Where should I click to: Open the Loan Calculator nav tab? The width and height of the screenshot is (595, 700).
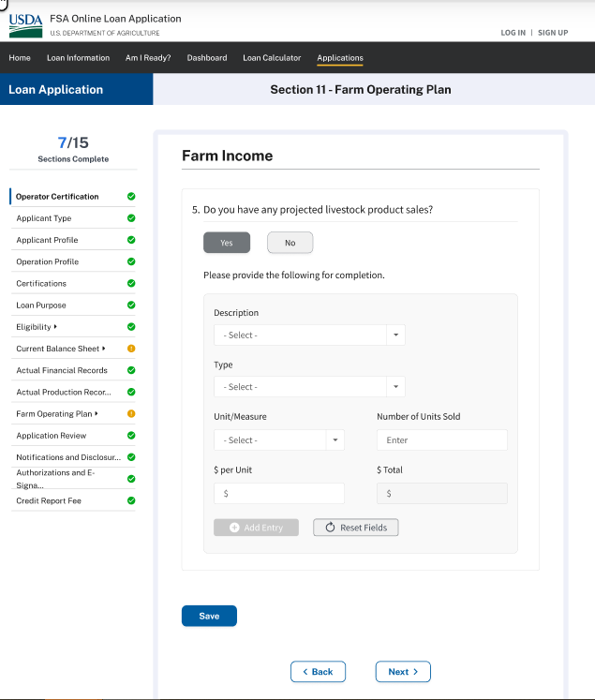pyautogui.click(x=272, y=58)
